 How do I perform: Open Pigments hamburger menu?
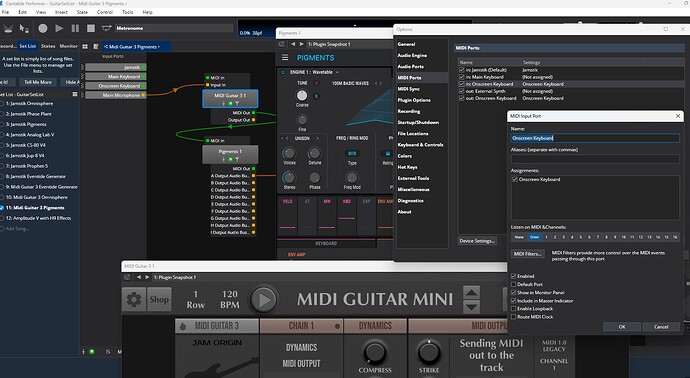[285, 58]
